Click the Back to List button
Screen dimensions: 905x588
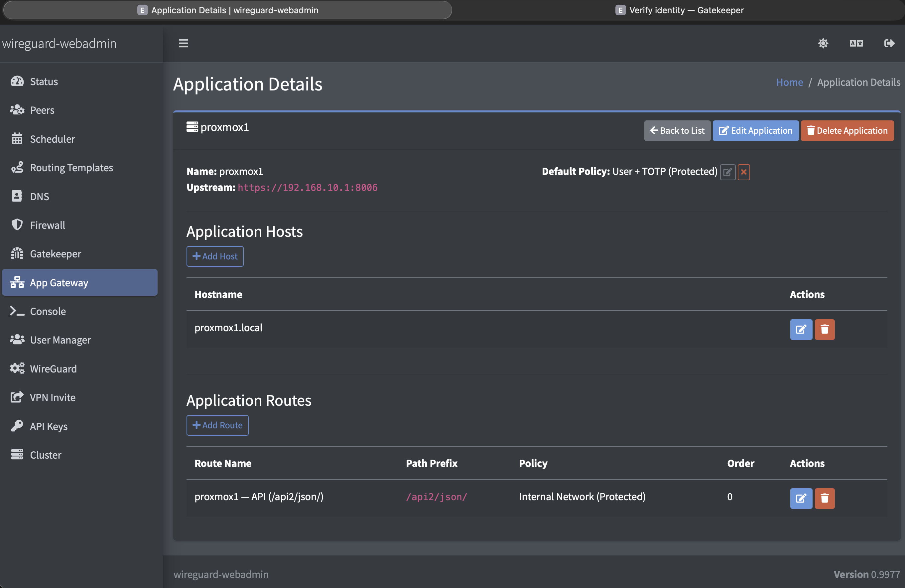pos(677,130)
